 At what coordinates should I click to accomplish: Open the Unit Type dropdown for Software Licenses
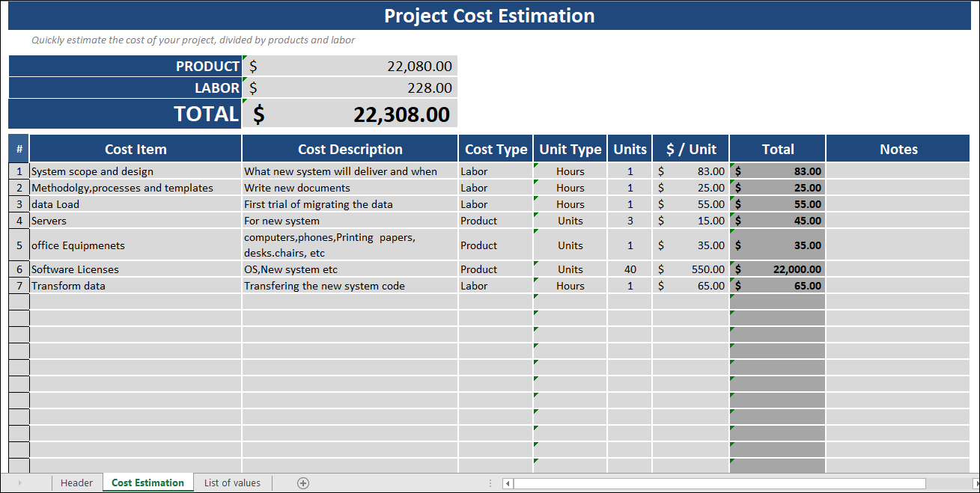tap(570, 269)
